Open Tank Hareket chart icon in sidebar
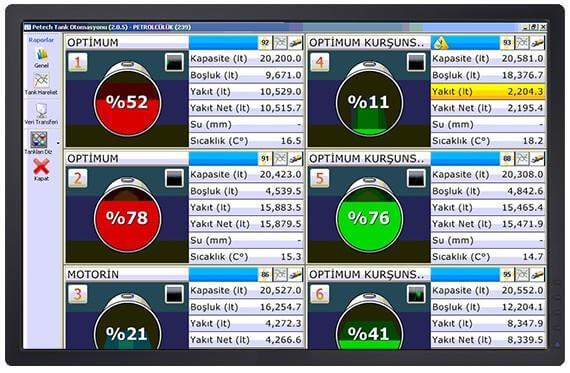The height and width of the screenshot is (373, 570). point(41,80)
